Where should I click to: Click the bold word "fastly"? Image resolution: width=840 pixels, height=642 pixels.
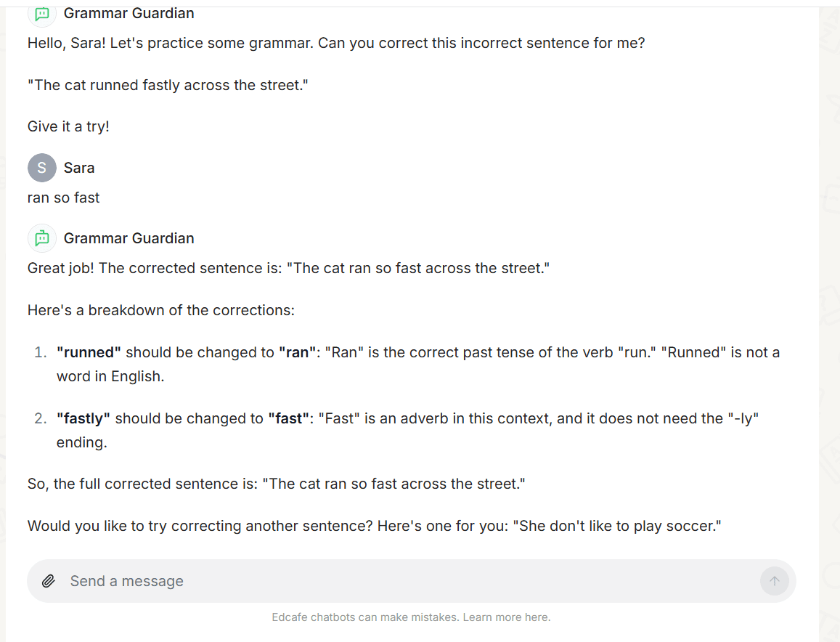pyautogui.click(x=83, y=418)
